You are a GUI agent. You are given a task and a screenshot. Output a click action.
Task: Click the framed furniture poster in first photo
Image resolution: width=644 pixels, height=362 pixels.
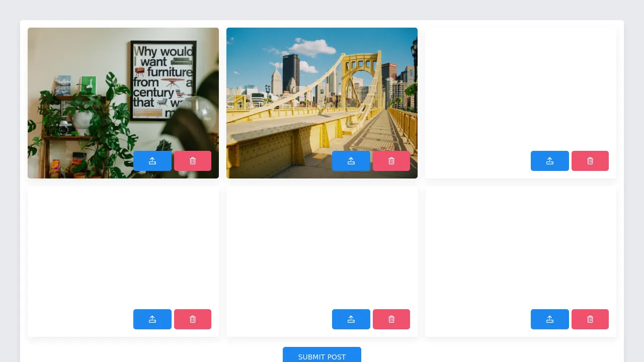click(164, 80)
